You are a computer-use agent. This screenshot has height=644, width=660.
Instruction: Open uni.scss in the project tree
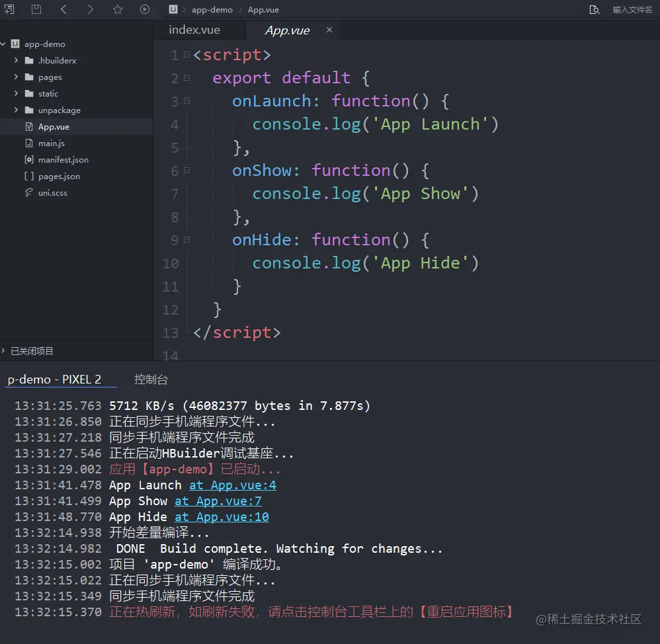click(53, 193)
